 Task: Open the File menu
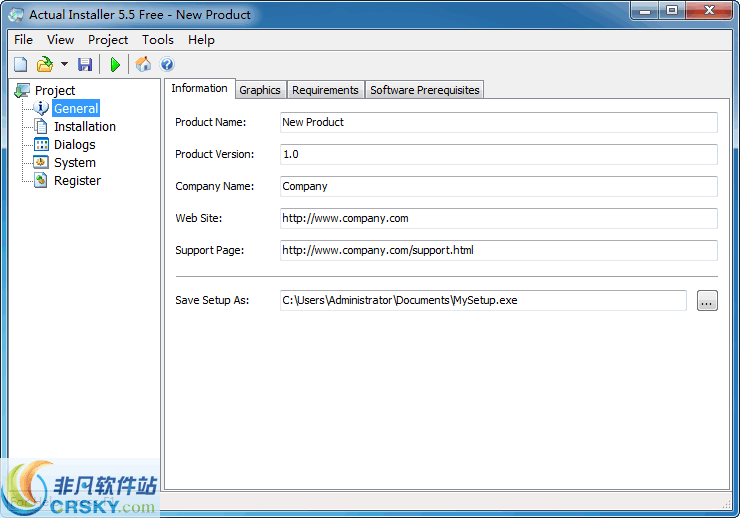pos(24,40)
